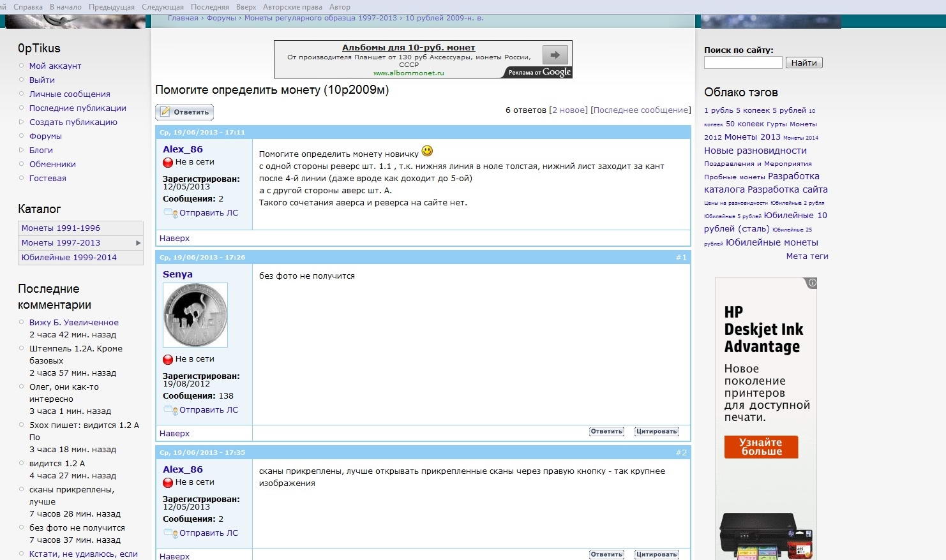Click Senya's red offline status icon
The image size is (946, 560).
pos(168,360)
